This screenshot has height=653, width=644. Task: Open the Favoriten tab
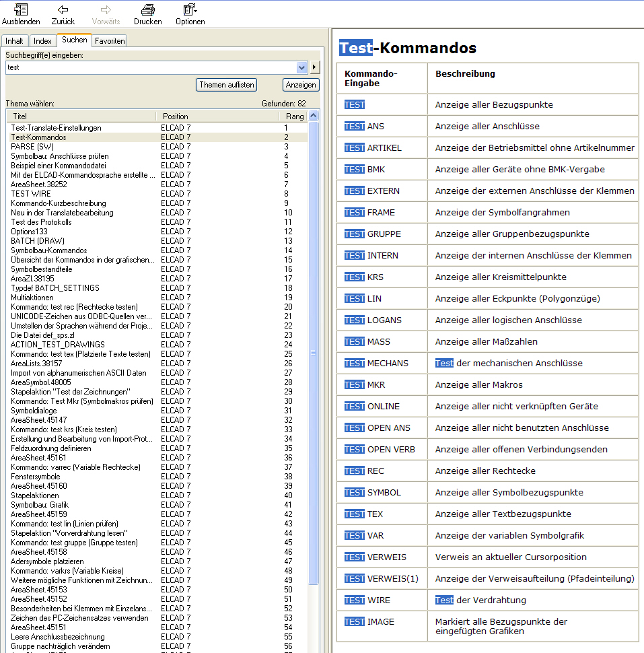[x=110, y=41]
